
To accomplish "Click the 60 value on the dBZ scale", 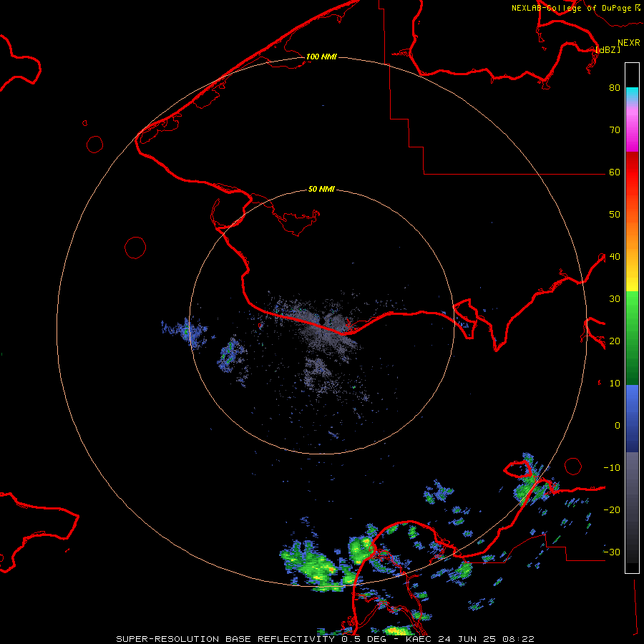I will pos(615,172).
